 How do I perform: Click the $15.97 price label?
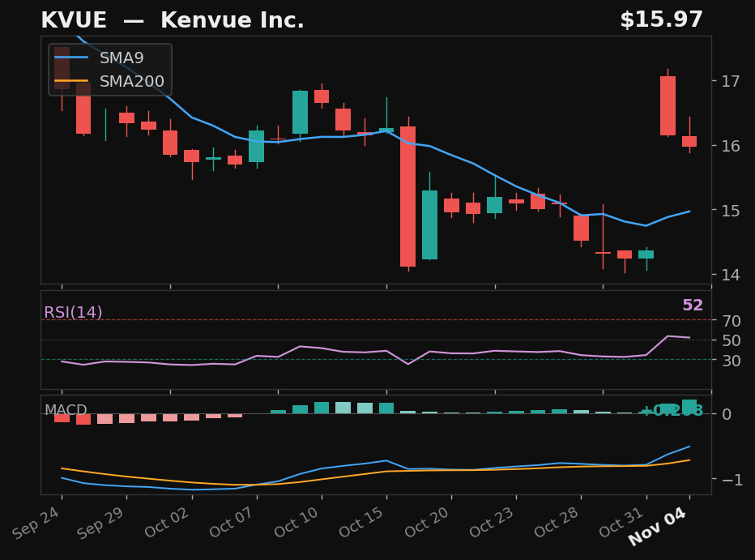pyautogui.click(x=661, y=19)
